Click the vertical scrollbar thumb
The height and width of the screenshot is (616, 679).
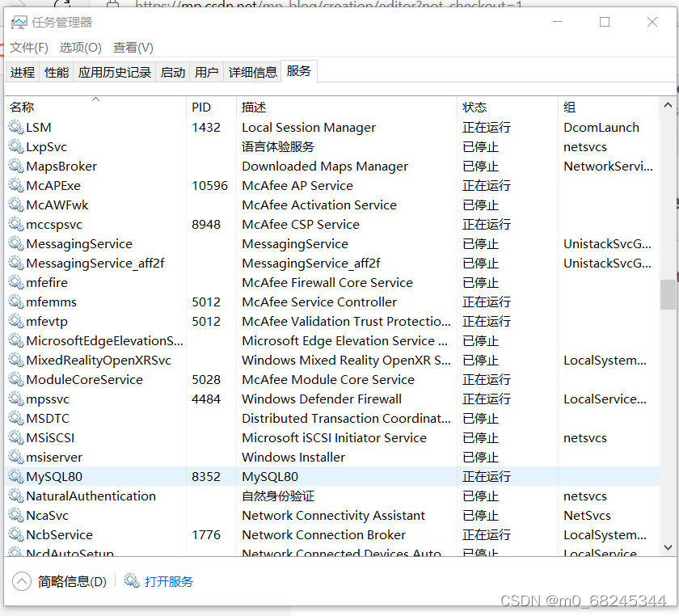pyautogui.click(x=668, y=294)
